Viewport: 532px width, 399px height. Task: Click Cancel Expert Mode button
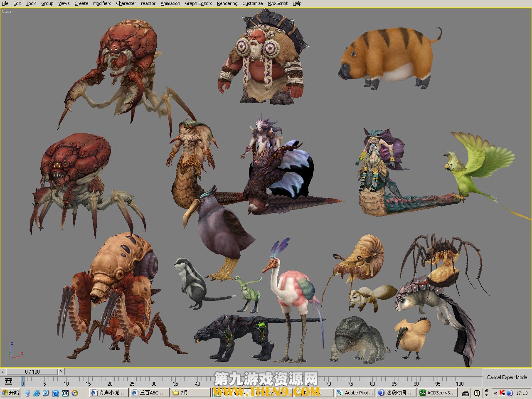(x=507, y=377)
